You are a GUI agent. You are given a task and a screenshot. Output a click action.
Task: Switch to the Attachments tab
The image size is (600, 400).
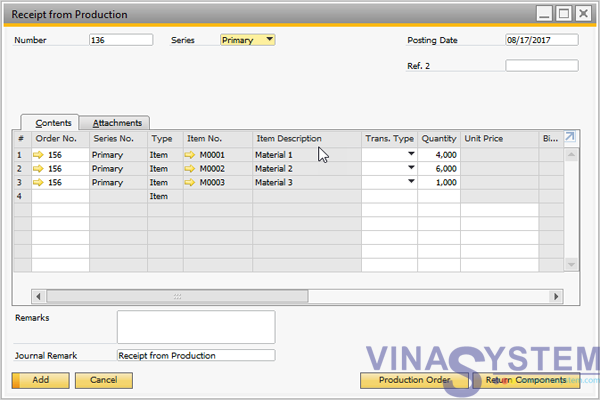(x=114, y=123)
